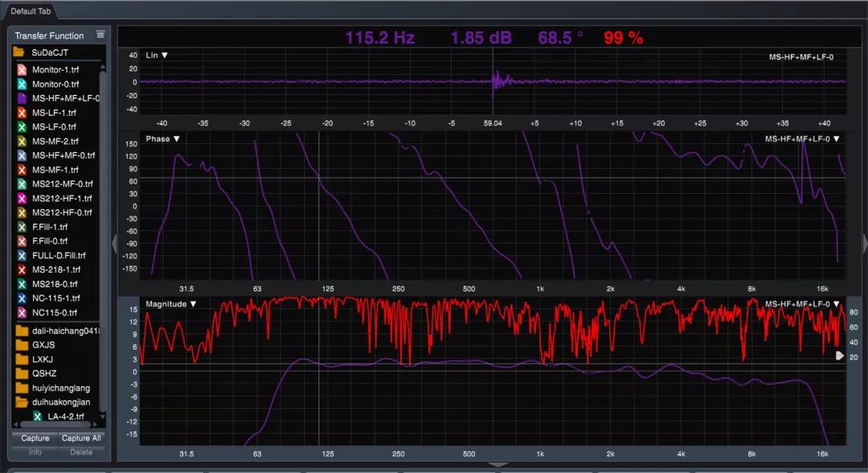Image resolution: width=868 pixels, height=473 pixels.
Task: Click the 99 % coherence readout
Action: point(624,38)
